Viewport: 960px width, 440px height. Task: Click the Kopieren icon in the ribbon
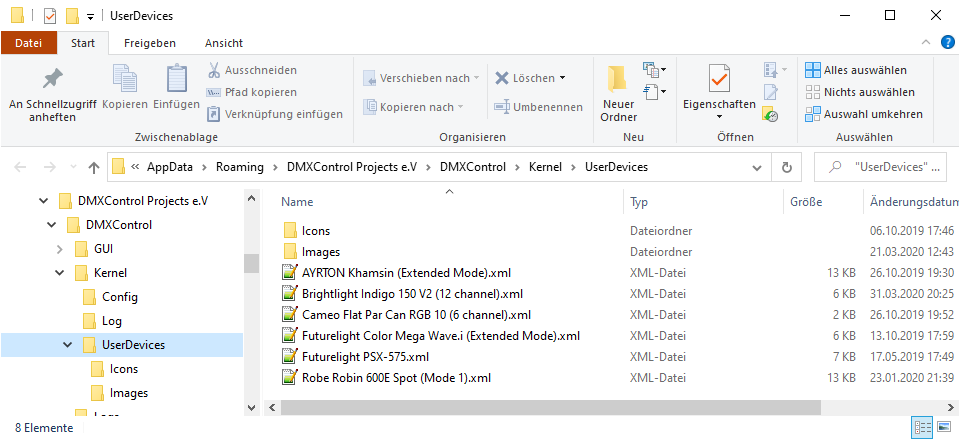tap(125, 82)
